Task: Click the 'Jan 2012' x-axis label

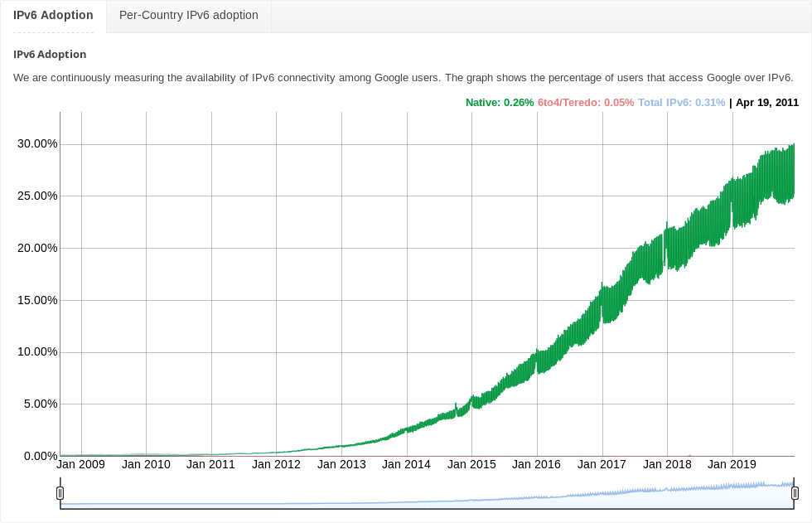Action: pyautogui.click(x=276, y=464)
